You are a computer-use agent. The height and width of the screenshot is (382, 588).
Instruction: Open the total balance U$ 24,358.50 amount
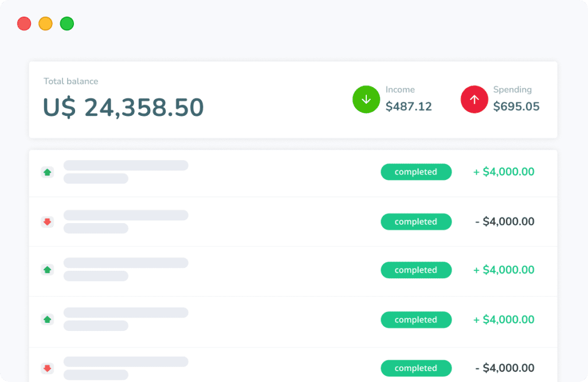tap(123, 108)
